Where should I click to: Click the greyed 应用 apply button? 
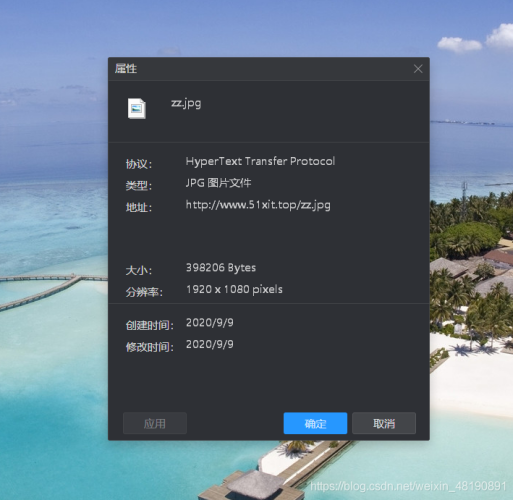tap(155, 423)
